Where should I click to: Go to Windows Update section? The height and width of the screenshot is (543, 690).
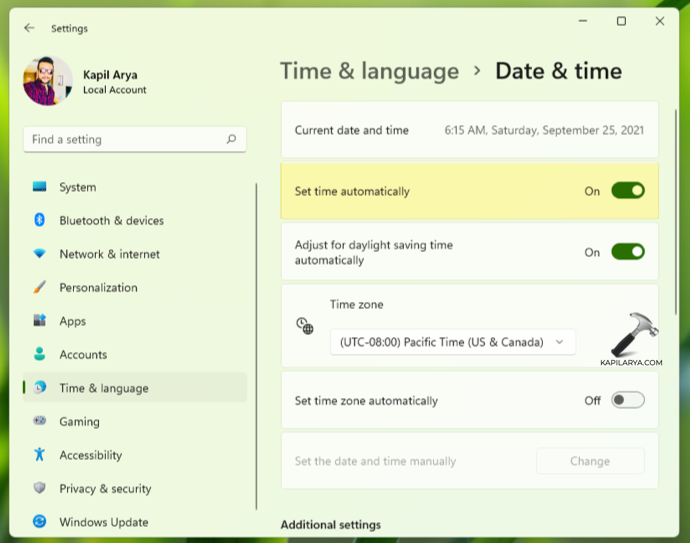[103, 522]
